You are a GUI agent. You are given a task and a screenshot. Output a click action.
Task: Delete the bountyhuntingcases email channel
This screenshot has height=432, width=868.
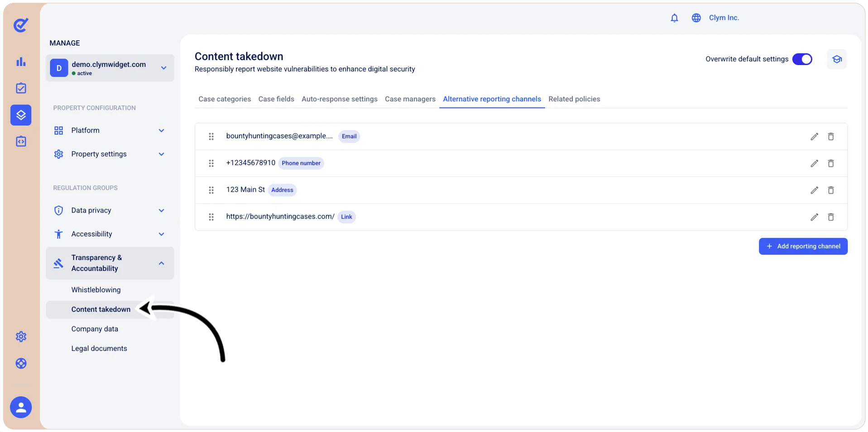pos(831,137)
